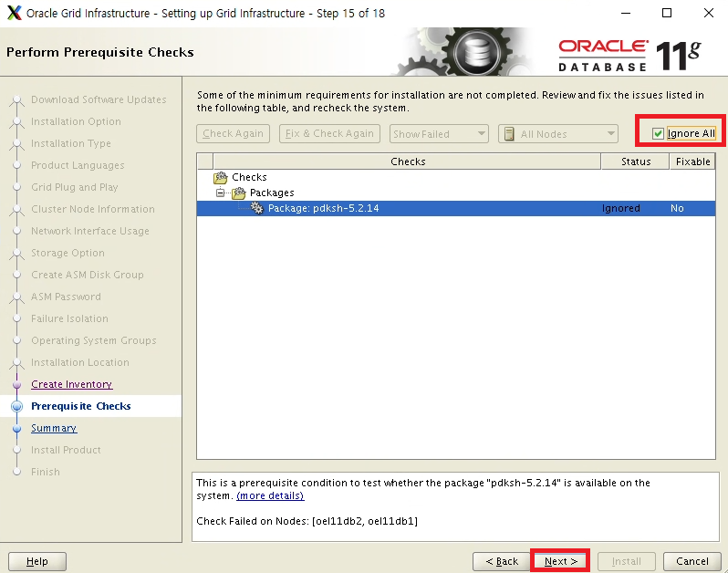728x573 pixels.
Task: Click the Product Languages step
Action: pyautogui.click(x=78, y=165)
